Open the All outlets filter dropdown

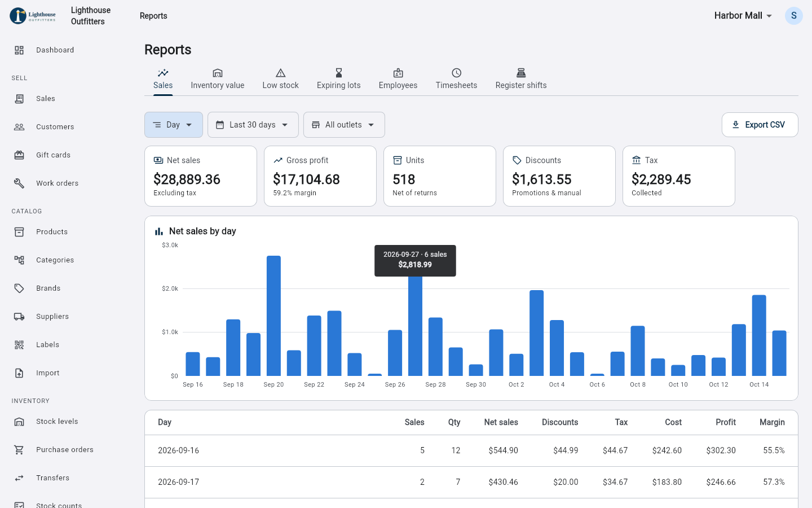click(344, 125)
